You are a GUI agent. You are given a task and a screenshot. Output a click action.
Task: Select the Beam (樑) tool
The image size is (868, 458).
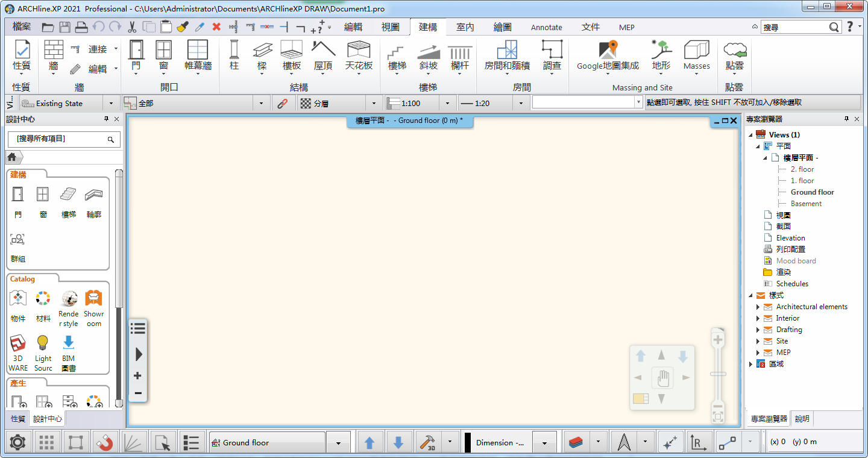pos(262,55)
